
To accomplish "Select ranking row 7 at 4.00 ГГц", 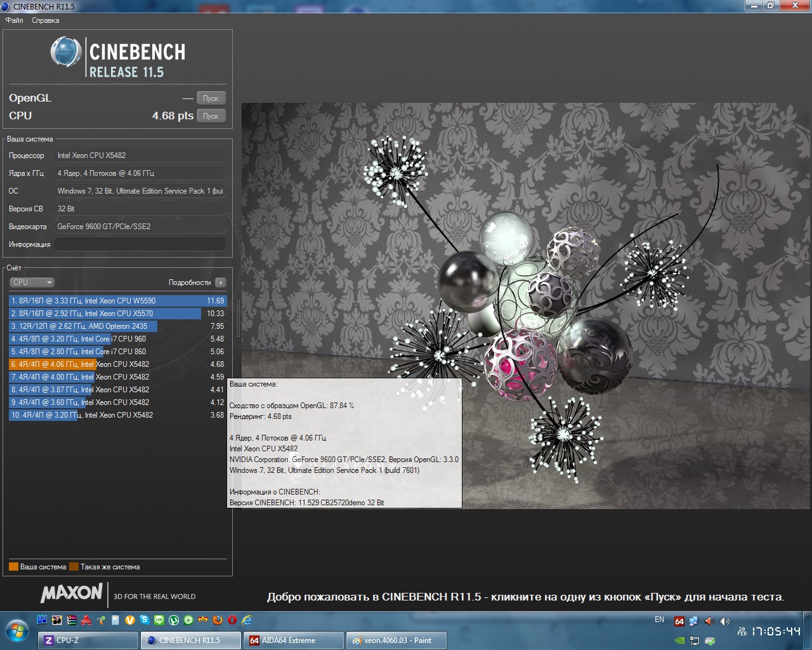I will (117, 377).
